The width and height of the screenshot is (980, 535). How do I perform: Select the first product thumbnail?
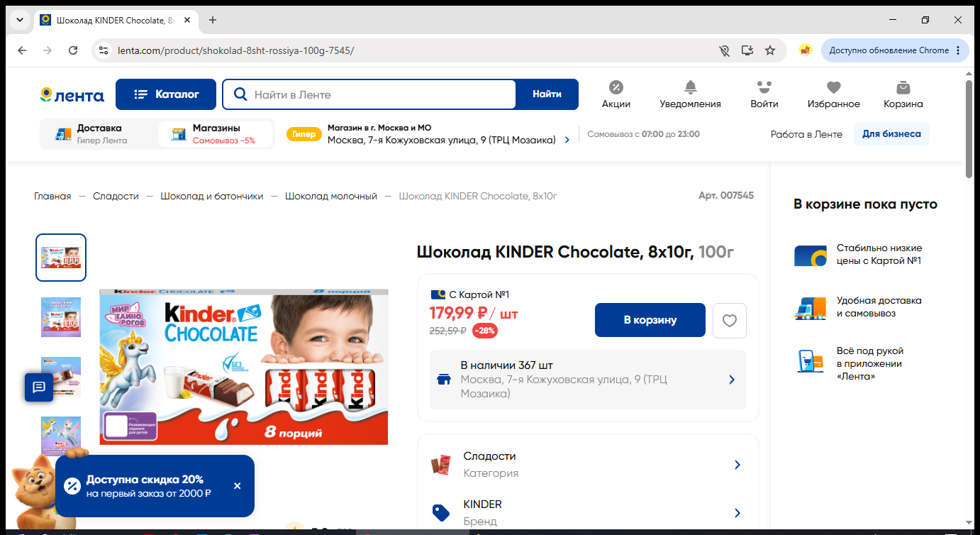pyautogui.click(x=61, y=258)
